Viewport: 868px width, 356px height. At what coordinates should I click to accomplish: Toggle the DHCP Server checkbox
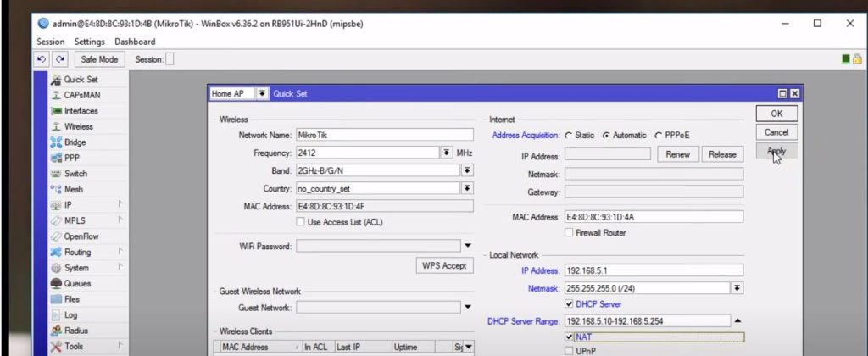569,304
